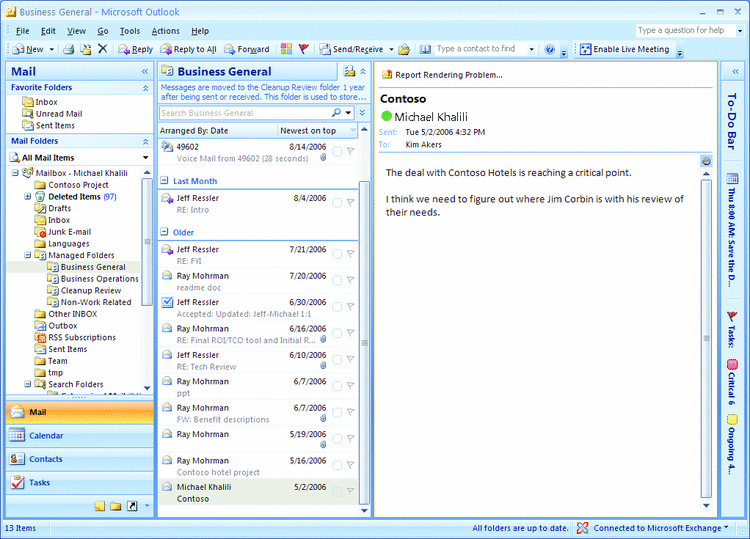Toggle category box on Michael Khalili message
Image resolution: width=750 pixels, height=539 pixels.
click(337, 491)
